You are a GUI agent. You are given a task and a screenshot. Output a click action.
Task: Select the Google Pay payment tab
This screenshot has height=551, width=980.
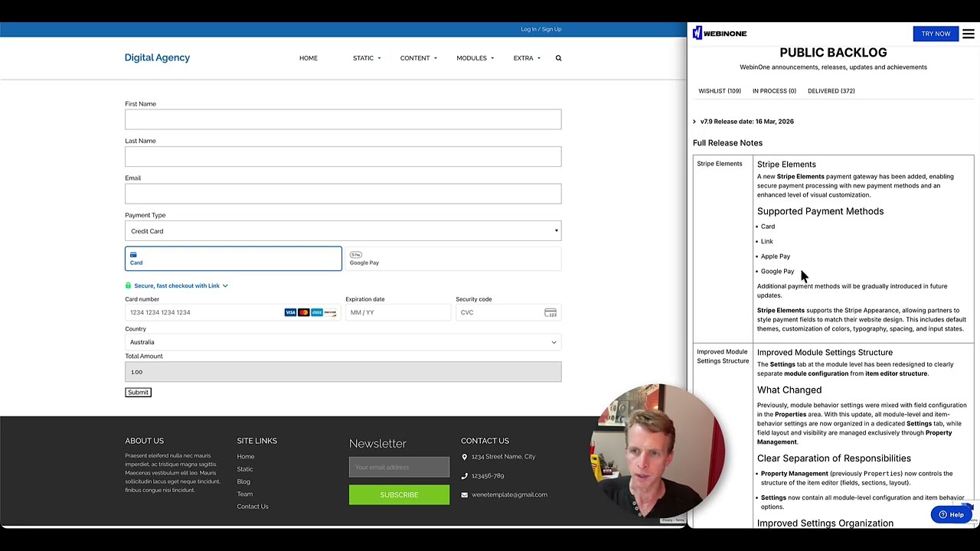(x=452, y=259)
